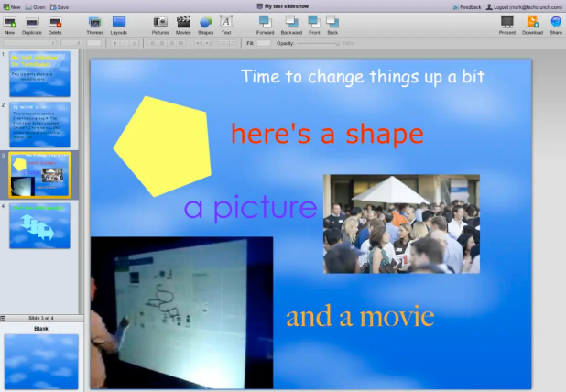Select the crowd photo on slide
Image resolution: width=566 pixels, height=392 pixels.
(401, 223)
